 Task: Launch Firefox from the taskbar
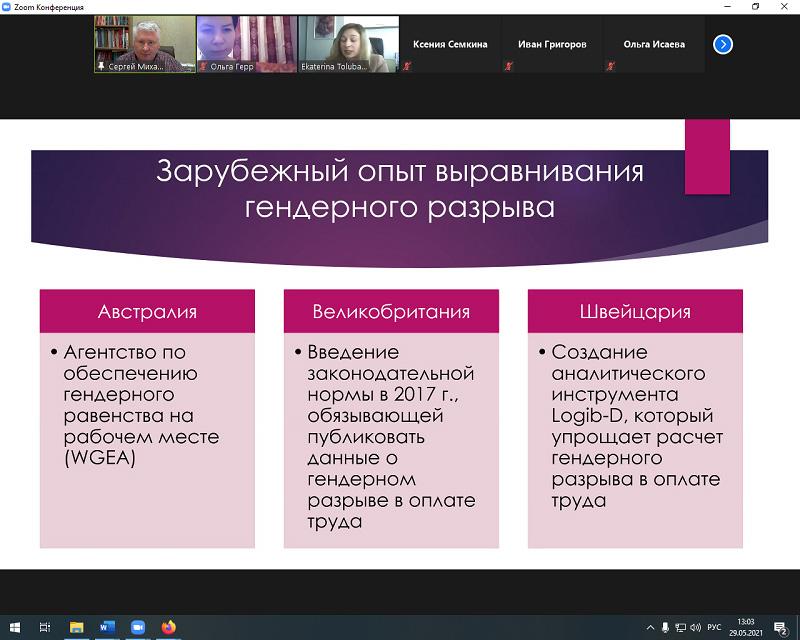(x=168, y=627)
